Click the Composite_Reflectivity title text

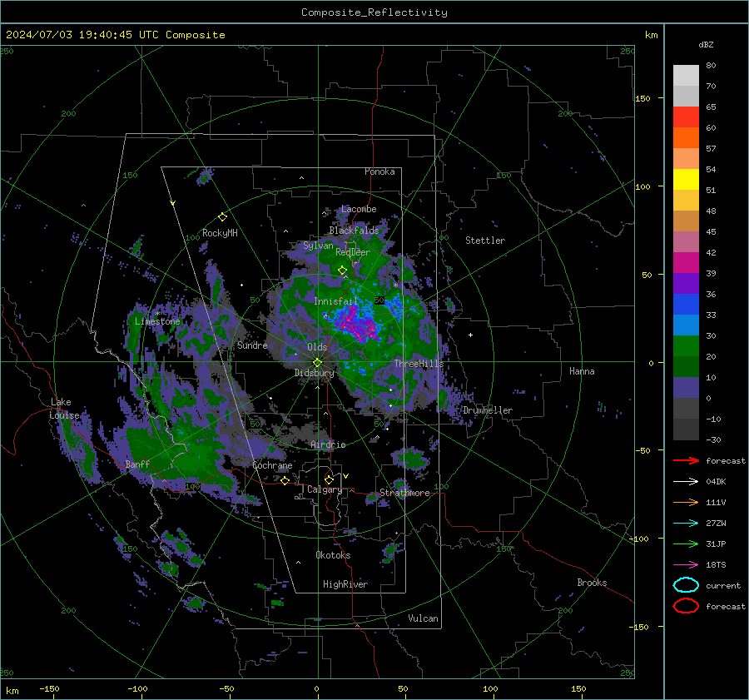pos(374,12)
